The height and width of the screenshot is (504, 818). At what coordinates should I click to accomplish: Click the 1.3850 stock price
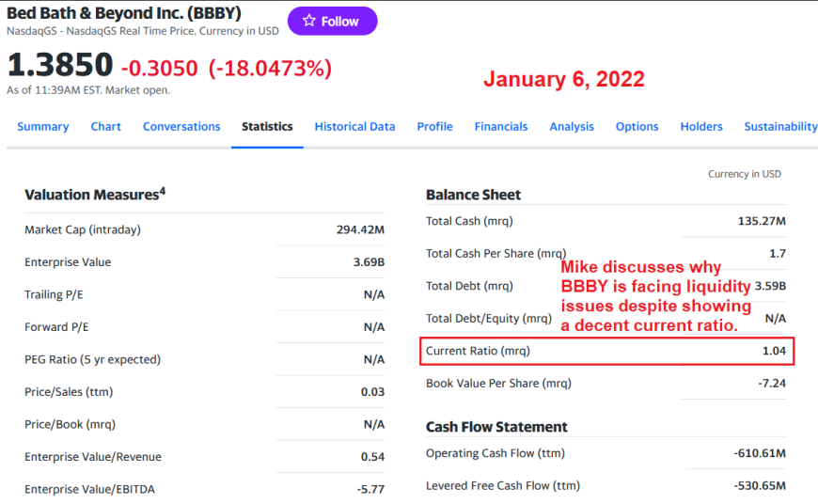pyautogui.click(x=60, y=65)
